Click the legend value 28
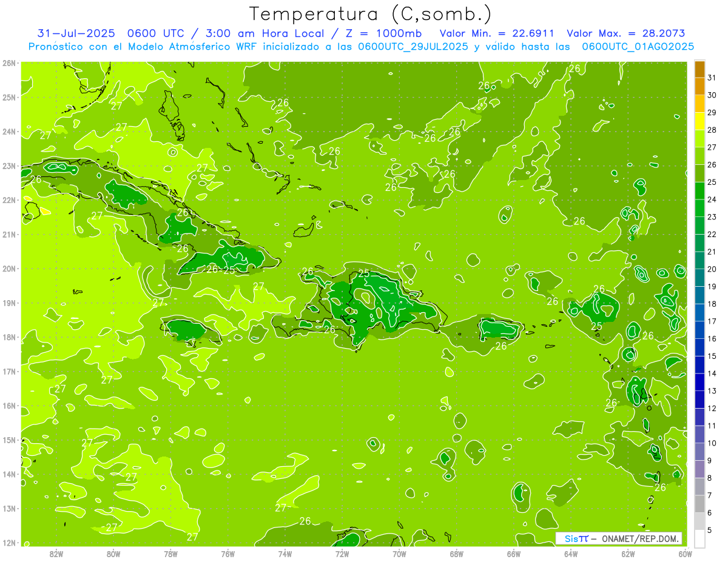Viewport: 728px width, 562px height. tap(712, 130)
